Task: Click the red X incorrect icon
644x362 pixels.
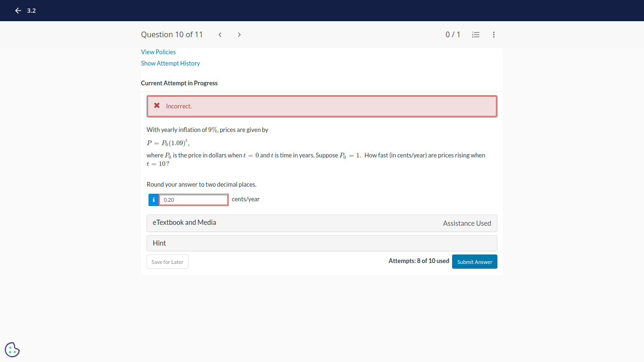Action: (x=157, y=106)
